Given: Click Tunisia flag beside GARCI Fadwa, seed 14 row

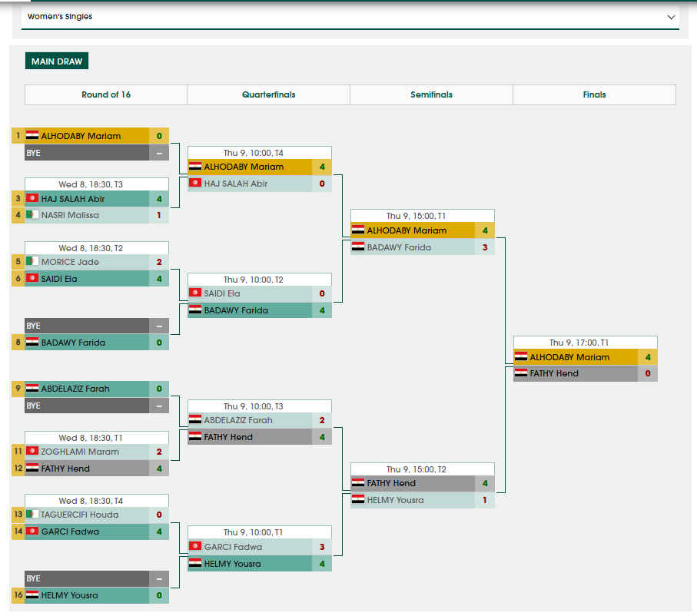Looking at the screenshot, I should click(x=32, y=531).
